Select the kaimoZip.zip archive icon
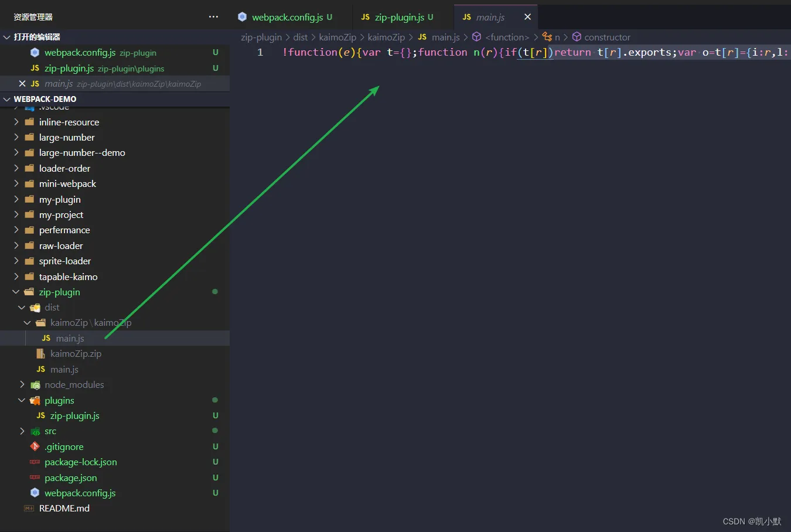 pyautogui.click(x=40, y=354)
